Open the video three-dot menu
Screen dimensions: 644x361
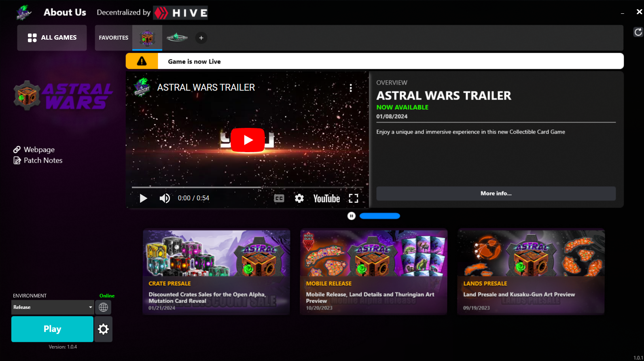pos(351,88)
